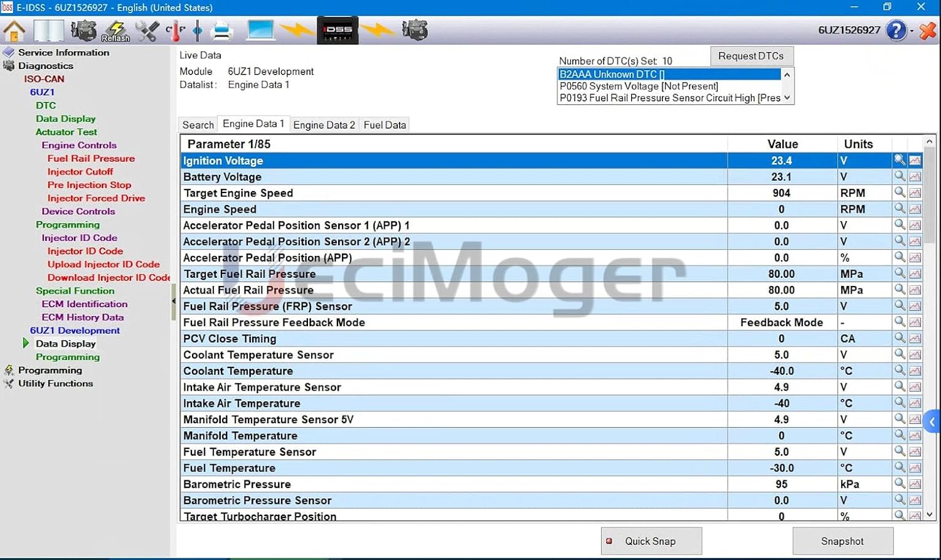The image size is (941, 560).
Task: Select P0560 System Voltage DTC entry
Action: [669, 86]
